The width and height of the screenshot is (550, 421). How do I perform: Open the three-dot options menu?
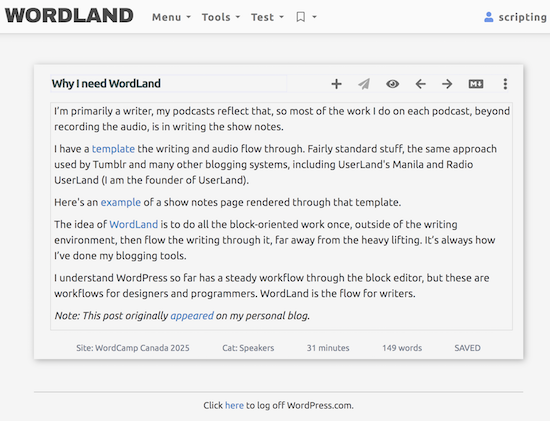click(x=505, y=84)
